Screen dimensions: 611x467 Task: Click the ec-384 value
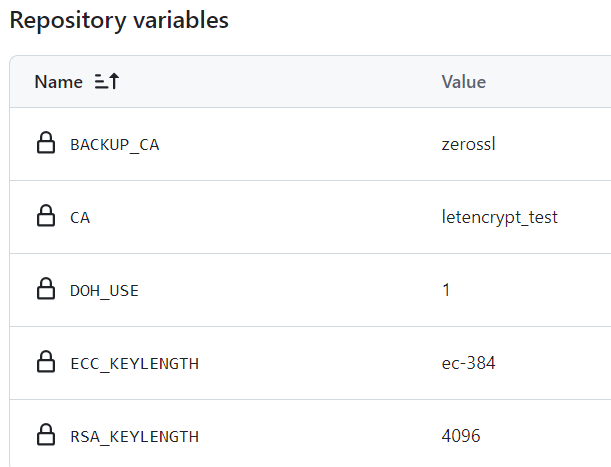(x=468, y=363)
